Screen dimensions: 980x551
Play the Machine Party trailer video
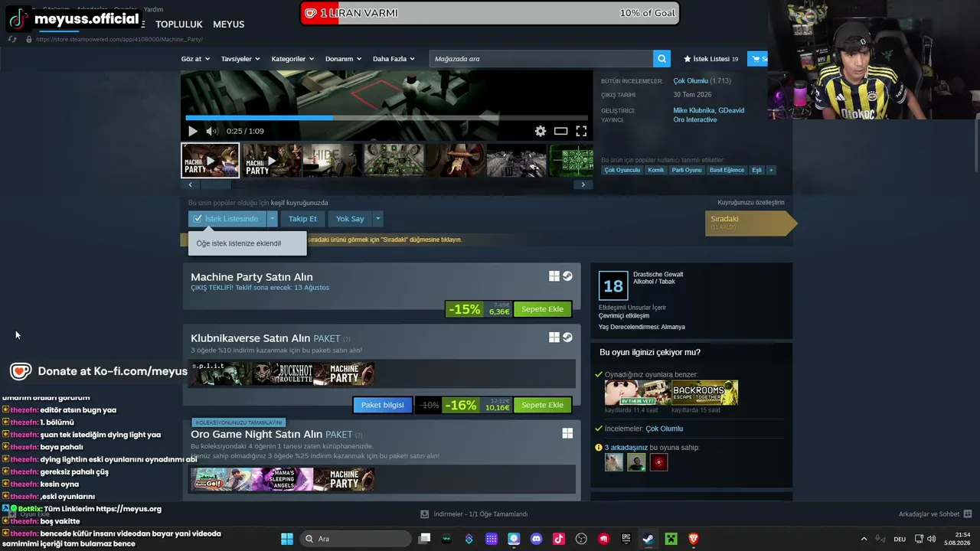coord(193,131)
